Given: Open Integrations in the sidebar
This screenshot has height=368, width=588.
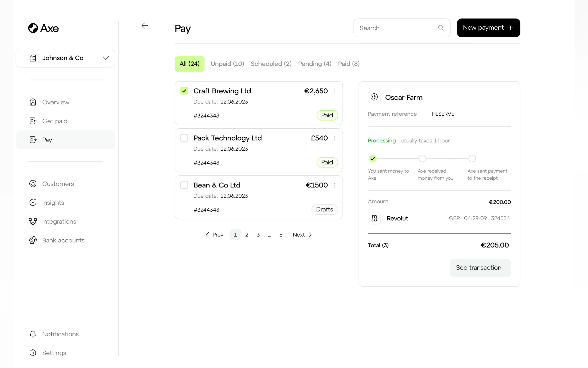Looking at the screenshot, I should (59, 221).
